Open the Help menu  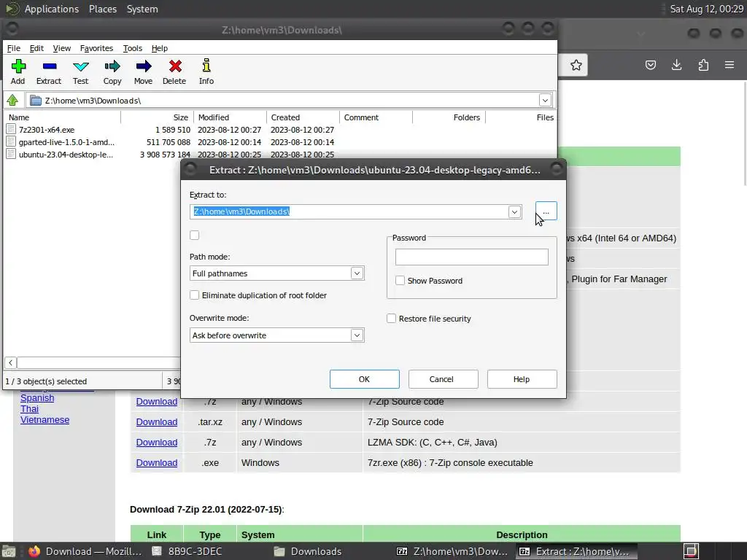tap(160, 48)
